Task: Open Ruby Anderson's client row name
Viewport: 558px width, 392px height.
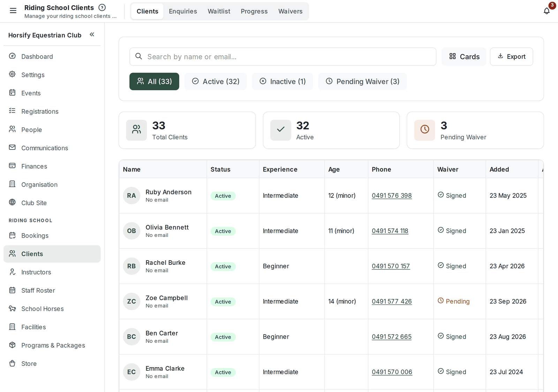Action: pyautogui.click(x=168, y=192)
